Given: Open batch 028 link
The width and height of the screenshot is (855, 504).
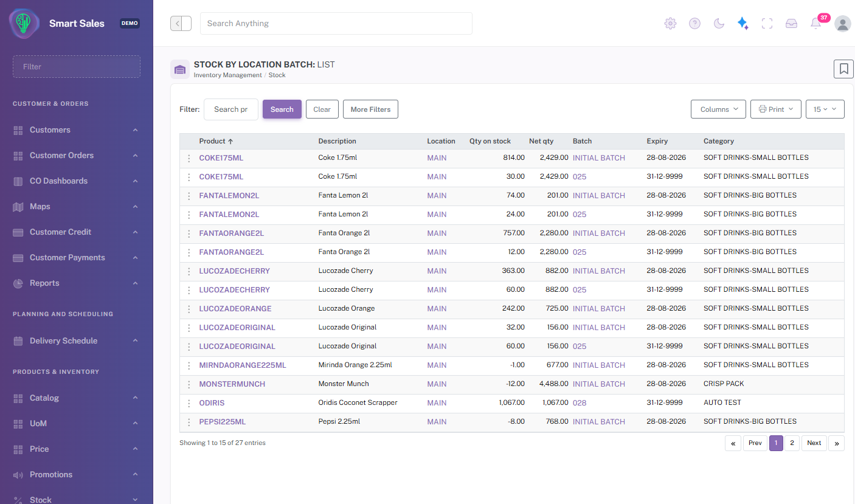Looking at the screenshot, I should point(580,403).
